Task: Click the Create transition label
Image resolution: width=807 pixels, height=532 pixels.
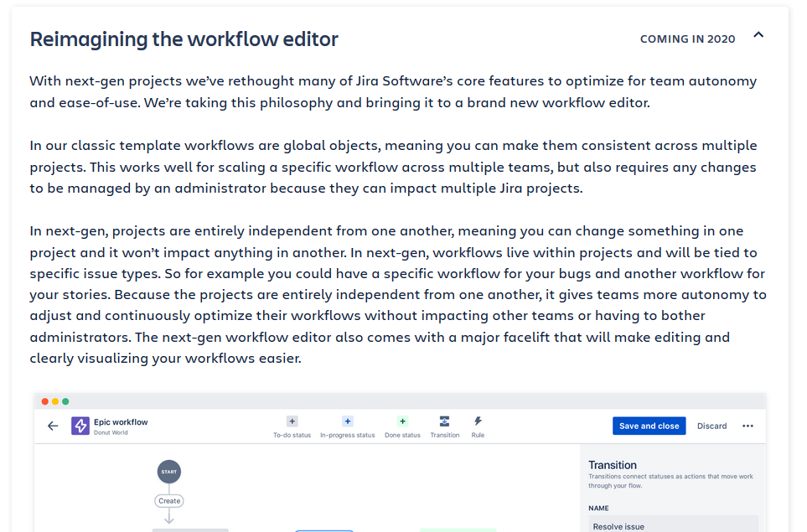Action: pos(169,501)
